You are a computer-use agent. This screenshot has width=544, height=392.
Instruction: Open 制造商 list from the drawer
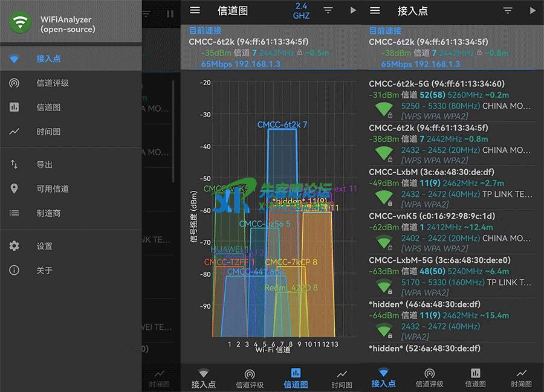tap(48, 213)
